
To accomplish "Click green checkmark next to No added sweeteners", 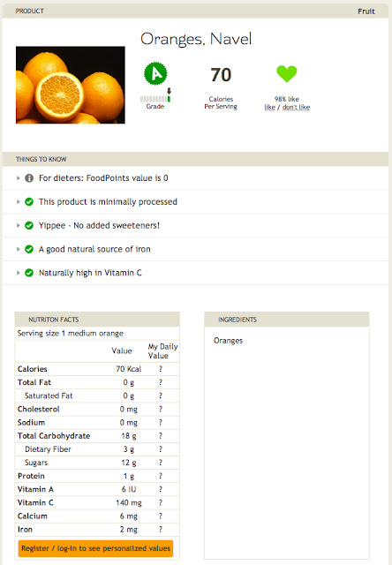I will (29, 226).
